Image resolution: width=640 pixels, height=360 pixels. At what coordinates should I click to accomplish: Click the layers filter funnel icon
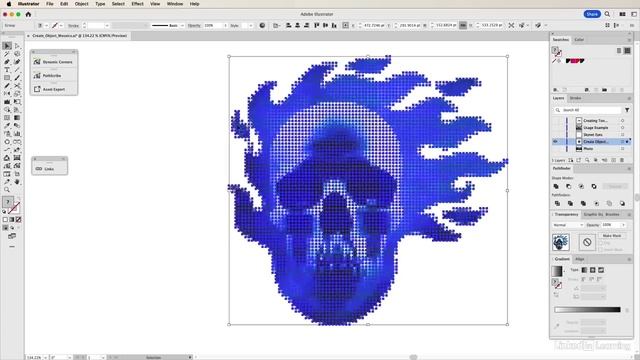click(627, 110)
